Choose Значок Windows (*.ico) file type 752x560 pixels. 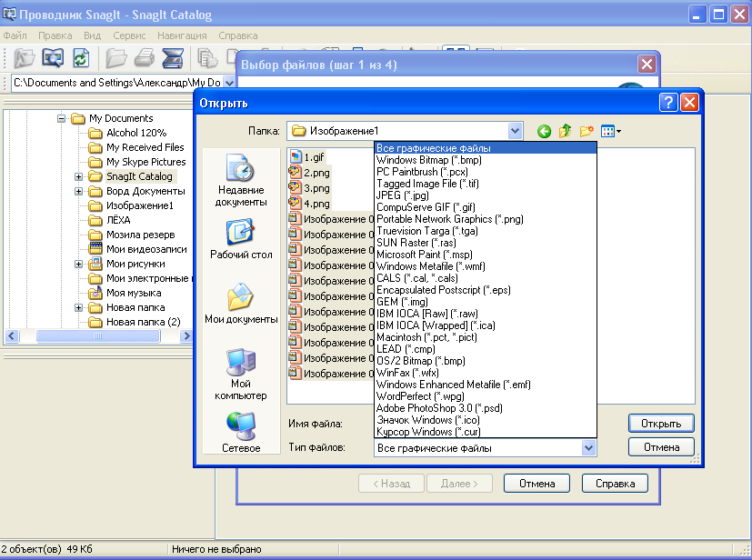pos(486,420)
